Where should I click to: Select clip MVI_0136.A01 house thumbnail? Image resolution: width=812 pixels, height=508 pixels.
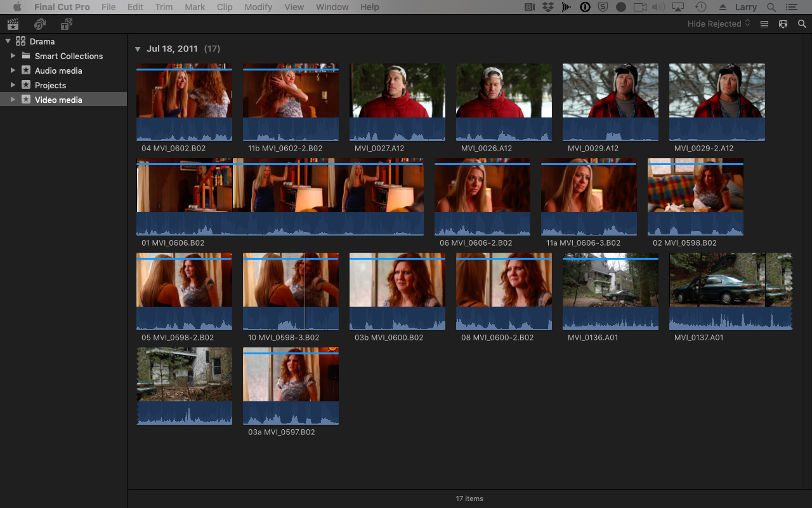click(611, 291)
